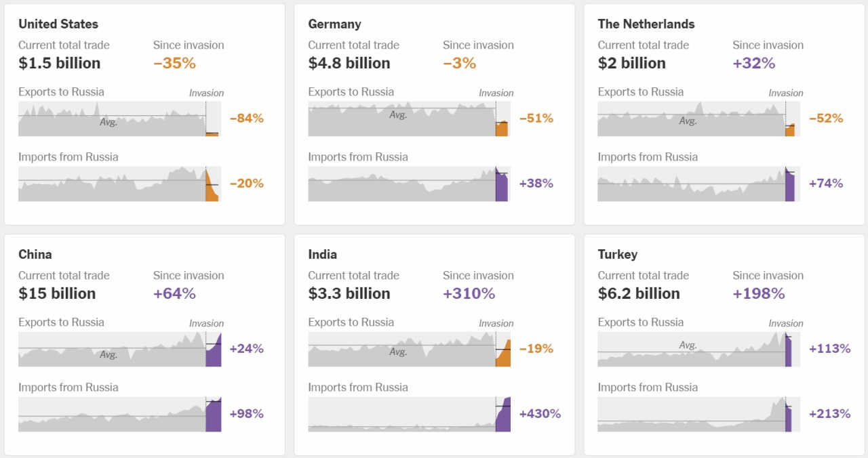868x458 pixels.
Task: Click the Netherlands imports from Russia chart
Action: click(698, 184)
